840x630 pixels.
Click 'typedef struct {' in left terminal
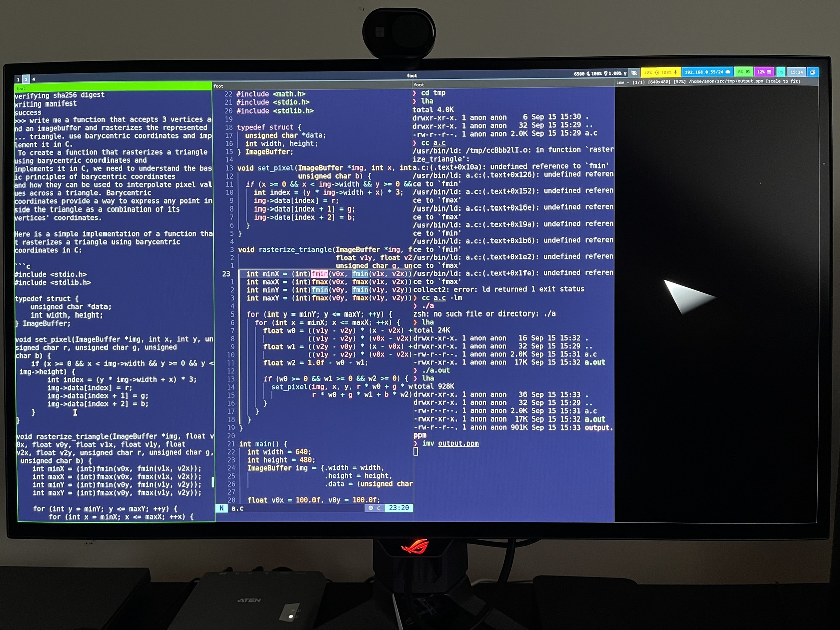[47, 299]
